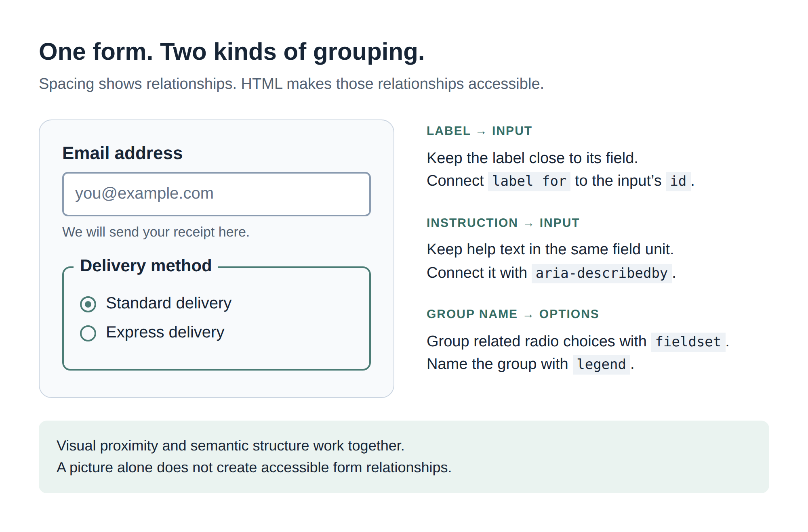Screen dimensions: 808x532
Task: Click the email address input field
Action: (x=217, y=194)
